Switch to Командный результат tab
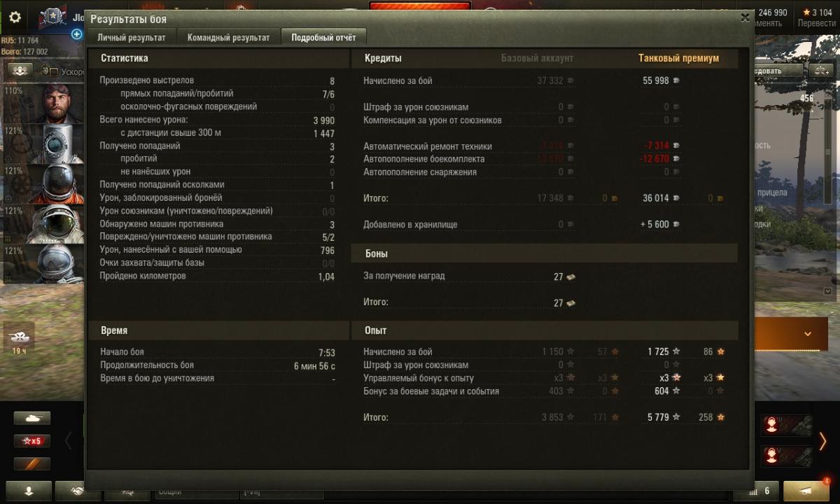Viewport: 840px width, 504px height. (x=228, y=38)
